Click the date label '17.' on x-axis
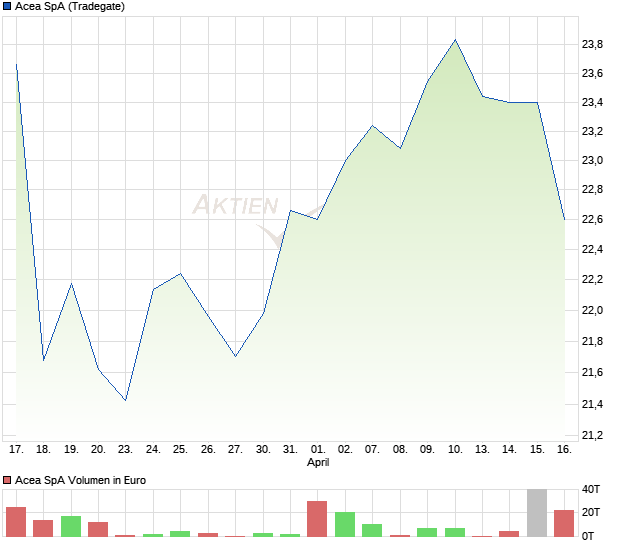Viewport: 620px width, 546px height. 16,450
